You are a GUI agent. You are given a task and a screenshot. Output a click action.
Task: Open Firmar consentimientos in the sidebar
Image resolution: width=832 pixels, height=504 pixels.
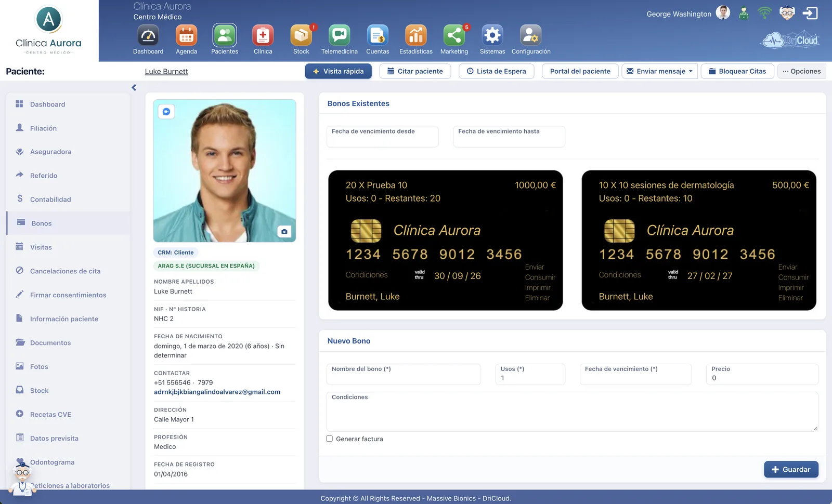coord(68,295)
